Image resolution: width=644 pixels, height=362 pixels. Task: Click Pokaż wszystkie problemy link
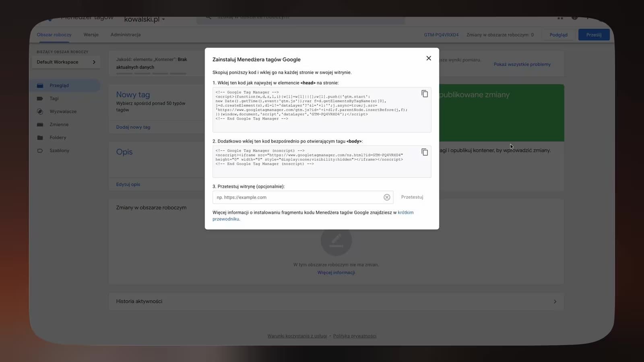[x=522, y=64]
